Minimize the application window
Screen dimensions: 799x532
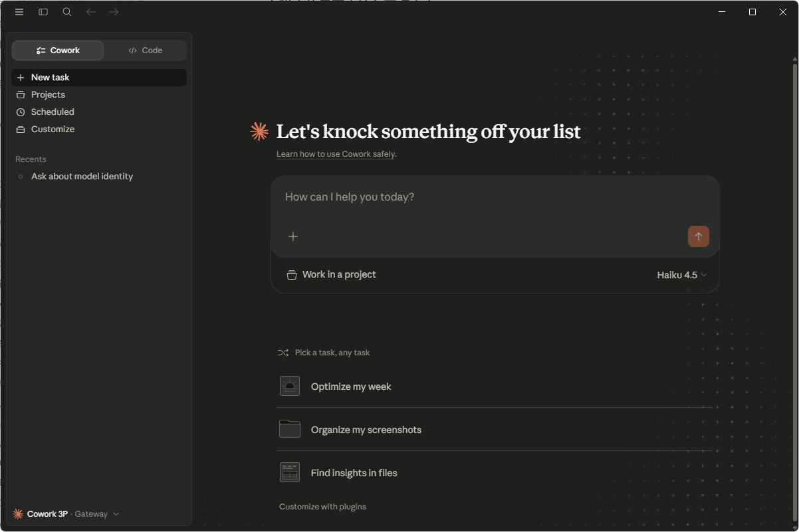[723, 12]
